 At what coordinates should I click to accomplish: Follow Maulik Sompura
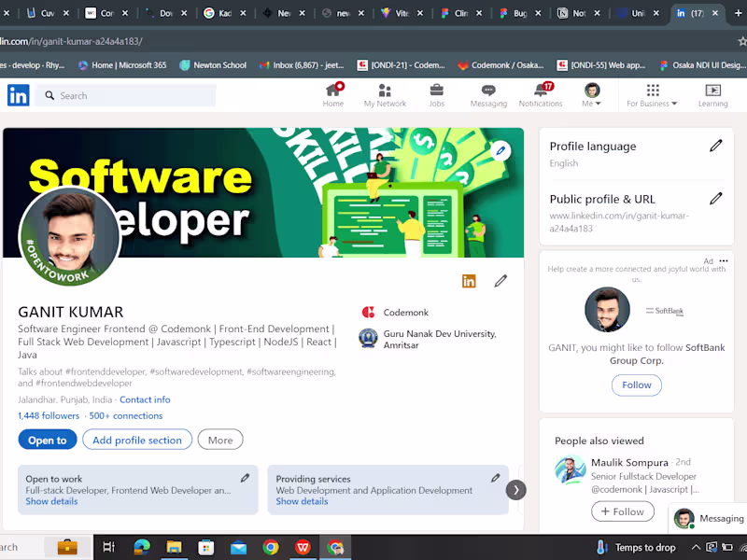click(x=623, y=511)
